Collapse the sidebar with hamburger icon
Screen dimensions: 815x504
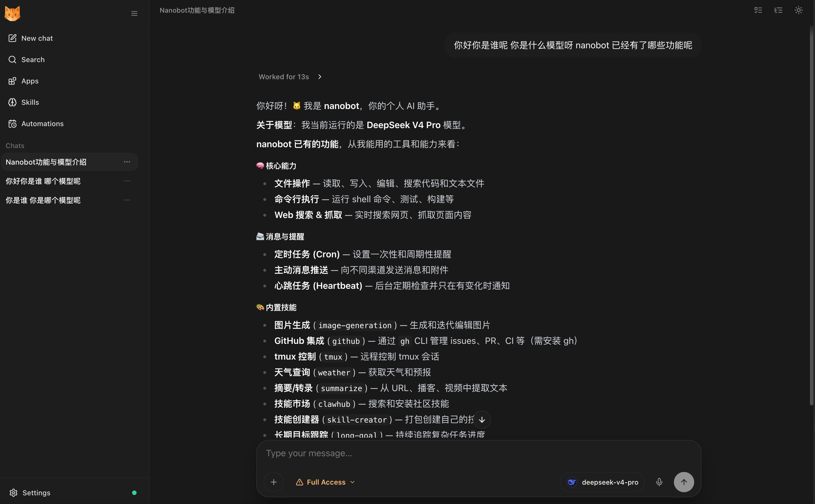[x=134, y=14]
